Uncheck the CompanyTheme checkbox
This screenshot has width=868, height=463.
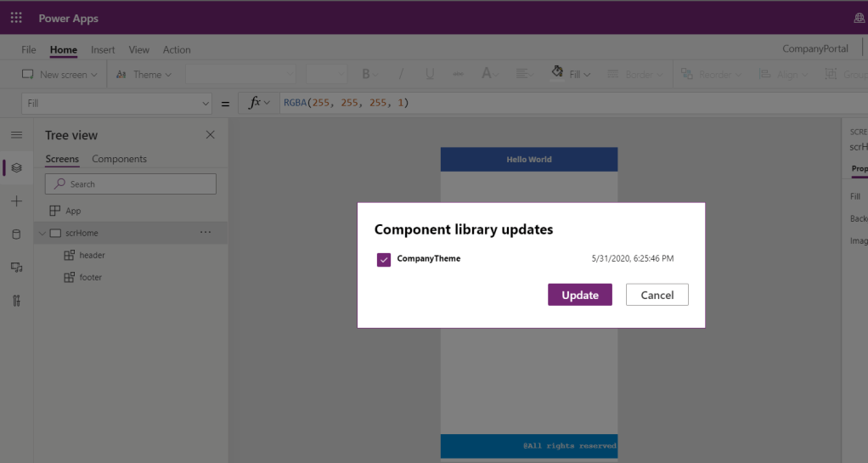[384, 259]
